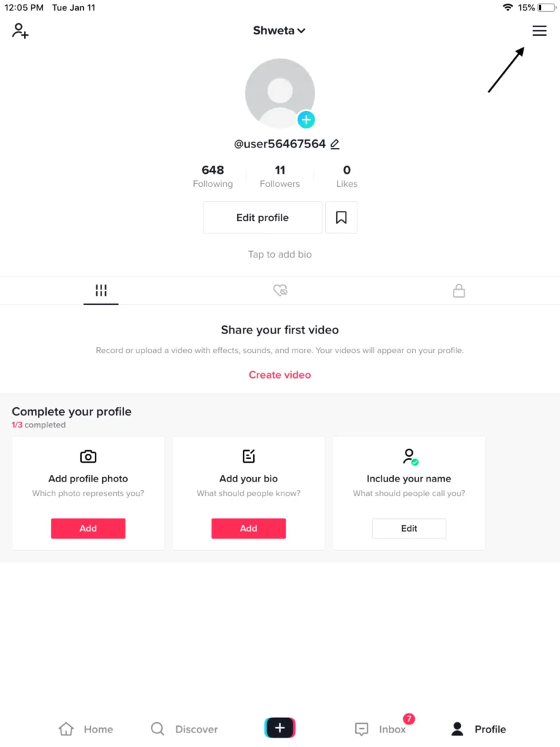The width and height of the screenshot is (560, 747).
Task: Tap the pencil icon beside the username
Action: point(335,144)
